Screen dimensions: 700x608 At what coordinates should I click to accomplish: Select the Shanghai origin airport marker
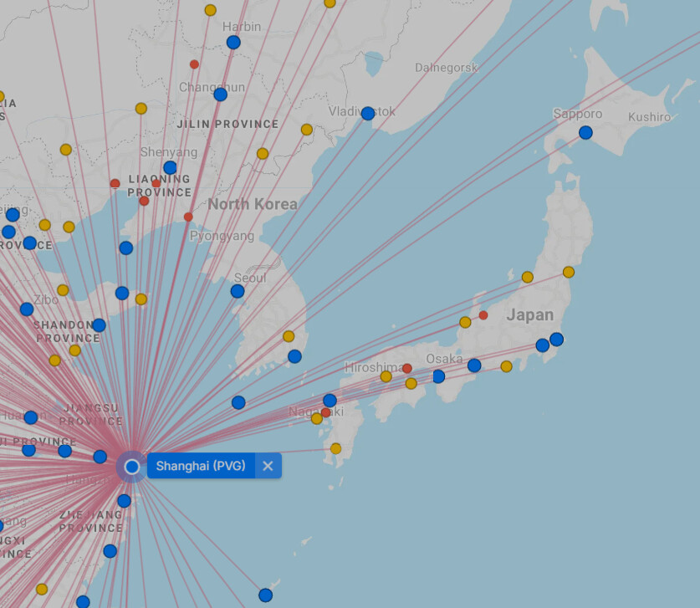[131, 466]
